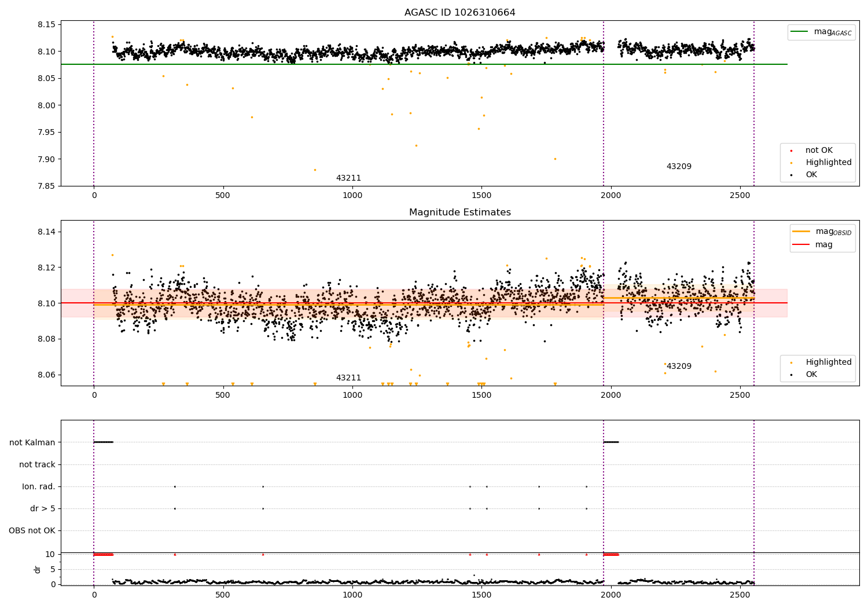
Task: Click the 8.00 y-axis tick label
Action: click(x=47, y=105)
